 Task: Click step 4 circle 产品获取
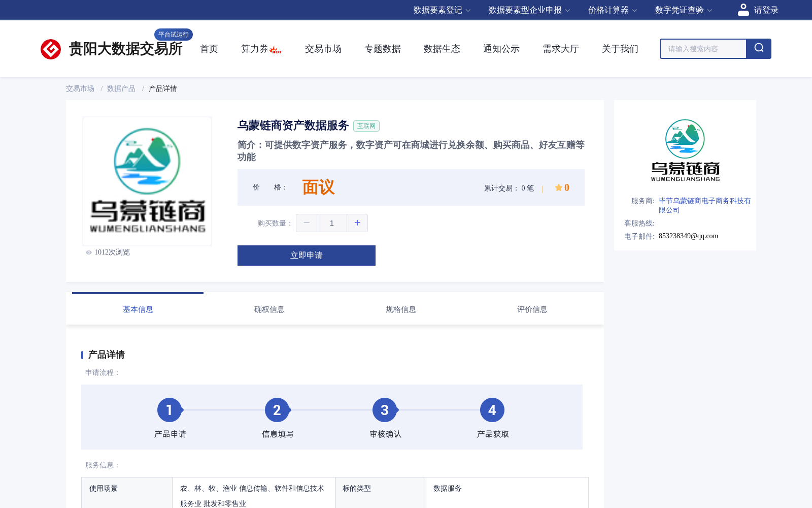(x=492, y=410)
